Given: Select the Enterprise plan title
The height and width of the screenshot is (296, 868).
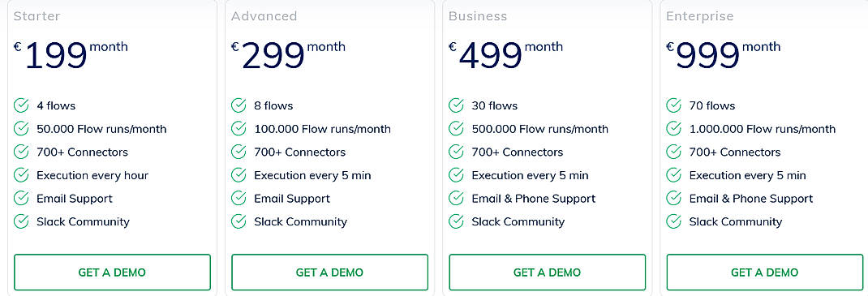Looking at the screenshot, I should (700, 17).
